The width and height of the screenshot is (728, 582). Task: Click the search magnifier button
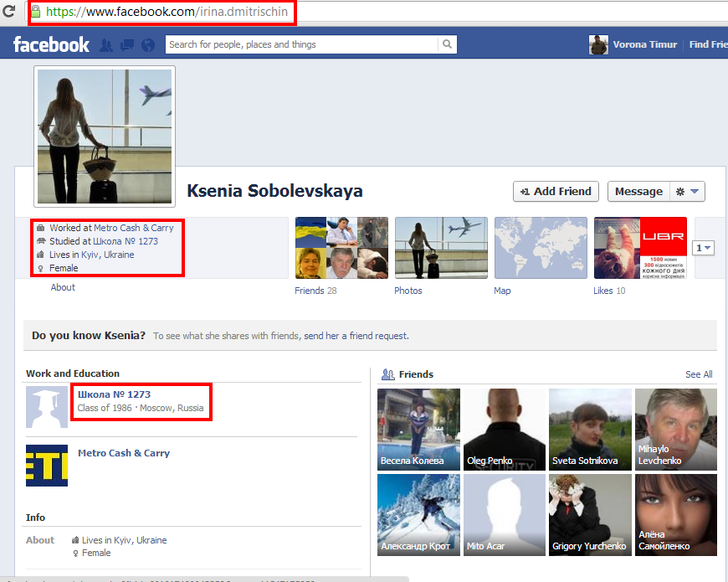tap(449, 44)
